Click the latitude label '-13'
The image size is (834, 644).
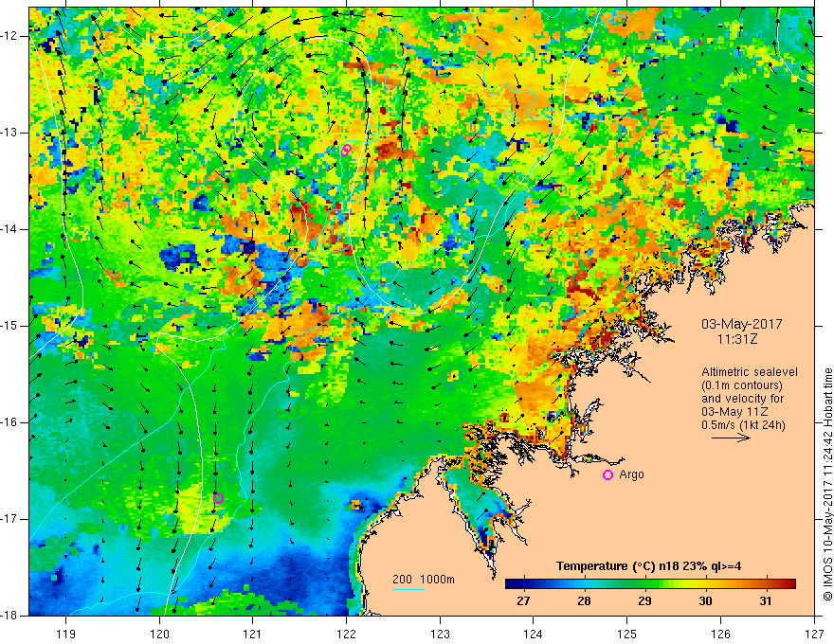click(9, 133)
